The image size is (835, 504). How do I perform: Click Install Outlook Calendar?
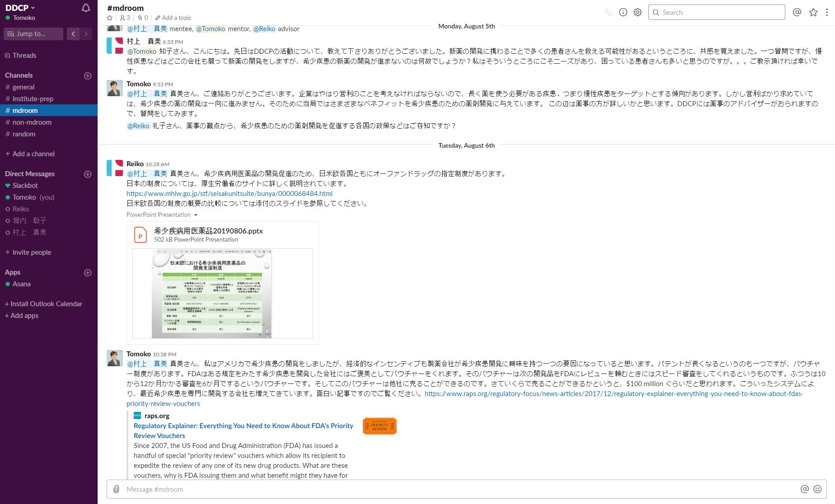pyautogui.click(x=43, y=304)
